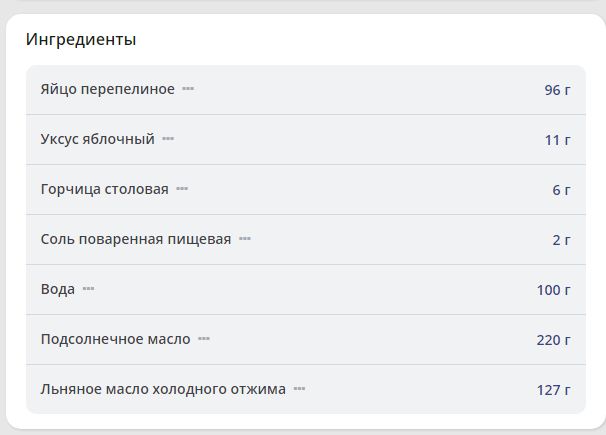Click the 100 г quantity for Вода
This screenshot has height=435, width=606.
(x=553, y=290)
